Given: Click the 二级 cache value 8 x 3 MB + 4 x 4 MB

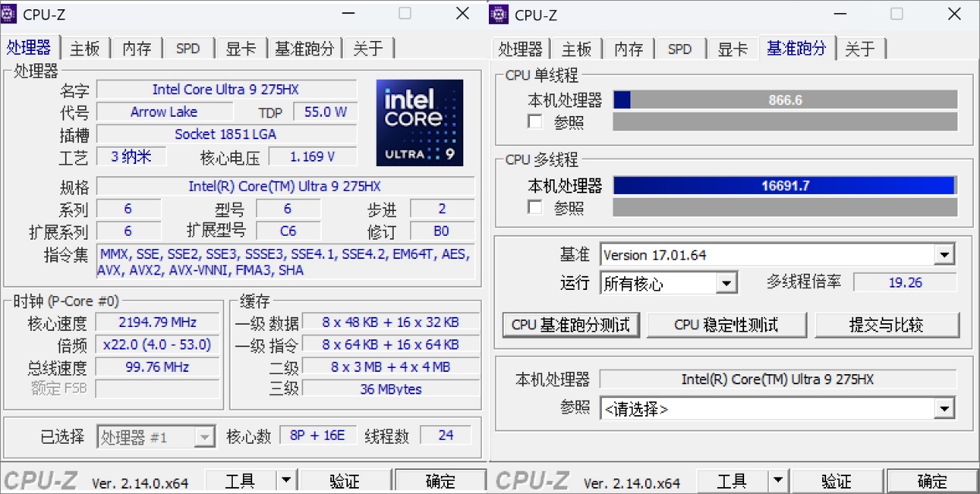Looking at the screenshot, I should click(391, 367).
